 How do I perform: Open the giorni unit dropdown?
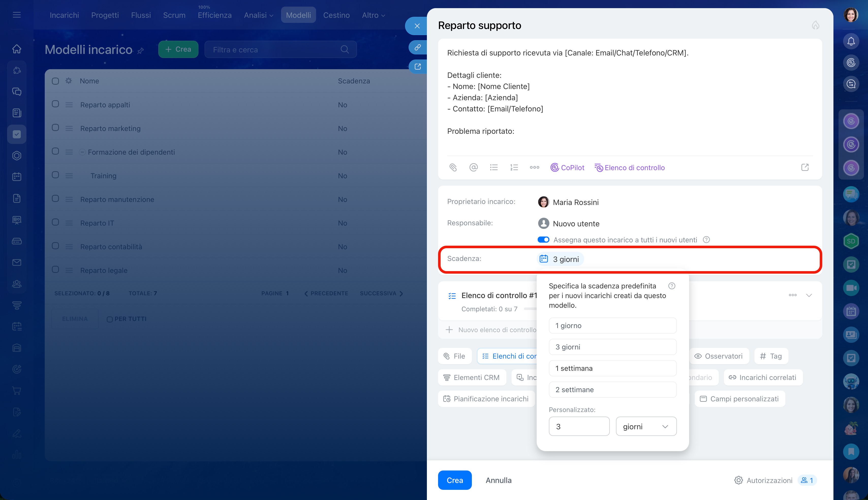tap(646, 427)
